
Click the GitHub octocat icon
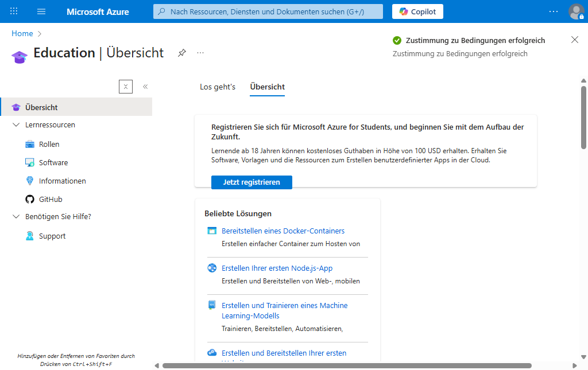(30, 199)
